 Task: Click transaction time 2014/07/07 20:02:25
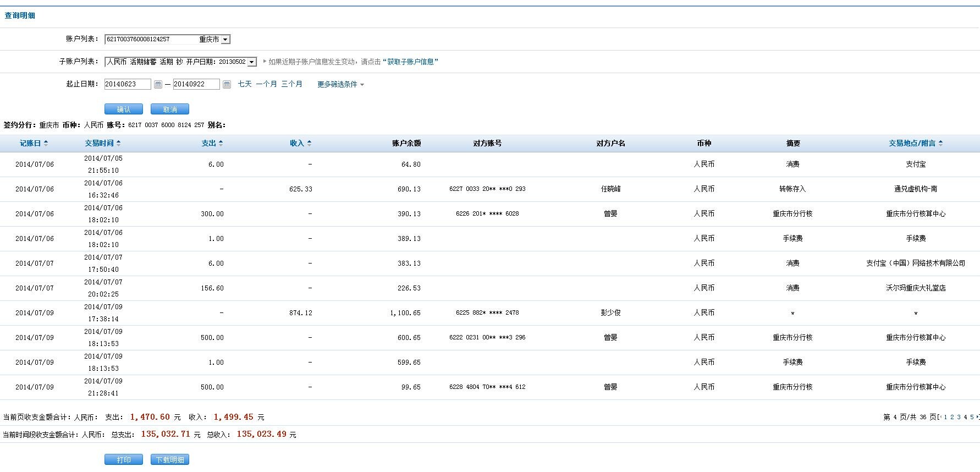[103, 288]
